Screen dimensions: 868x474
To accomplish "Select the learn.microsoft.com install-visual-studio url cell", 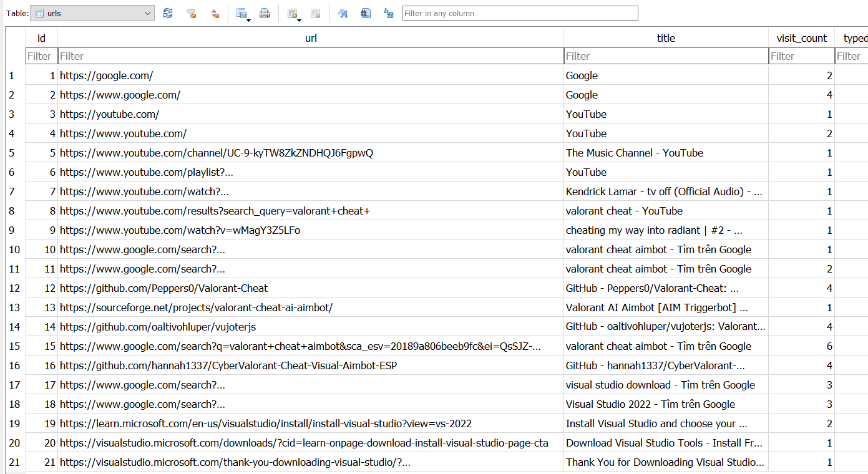I will [x=311, y=423].
